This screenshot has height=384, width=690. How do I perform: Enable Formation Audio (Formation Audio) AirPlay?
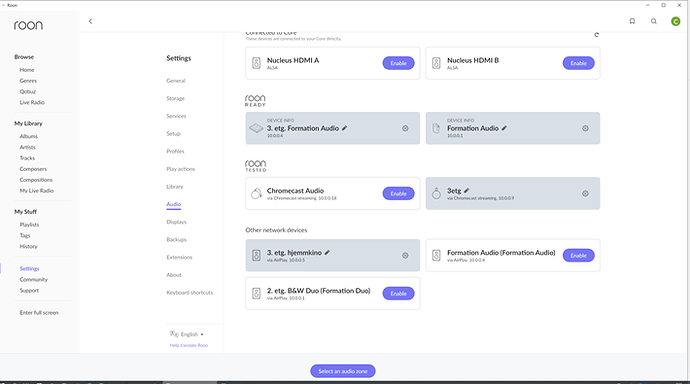[578, 256]
